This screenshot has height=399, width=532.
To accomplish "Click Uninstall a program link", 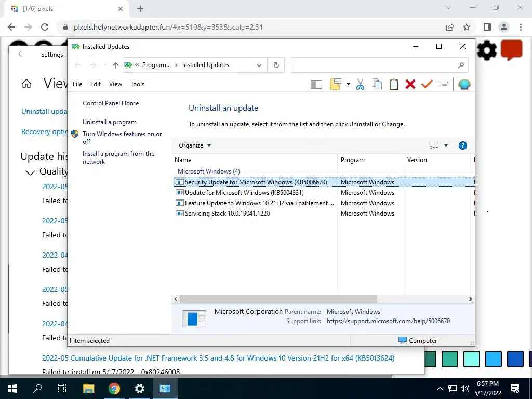I will (109, 122).
